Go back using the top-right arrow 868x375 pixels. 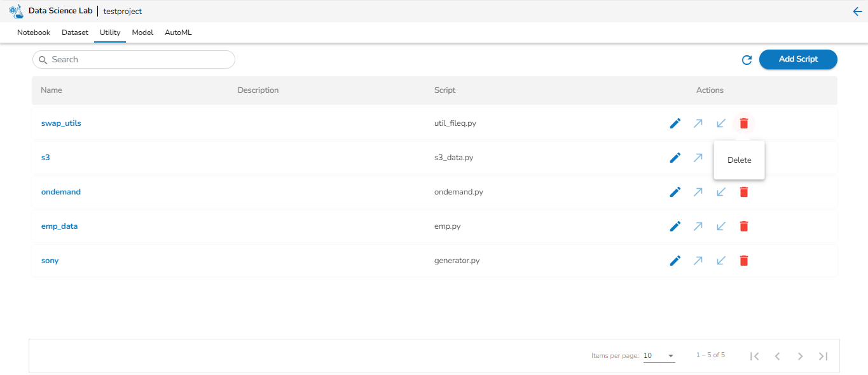tap(857, 11)
